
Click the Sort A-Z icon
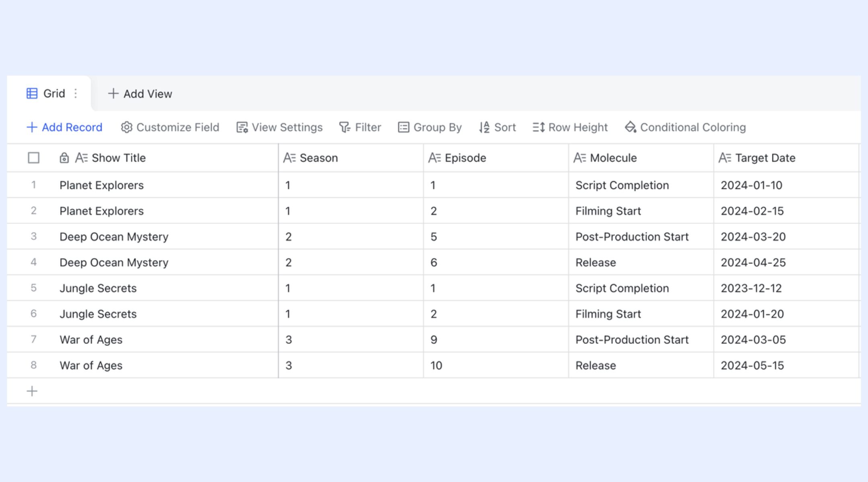tap(484, 127)
